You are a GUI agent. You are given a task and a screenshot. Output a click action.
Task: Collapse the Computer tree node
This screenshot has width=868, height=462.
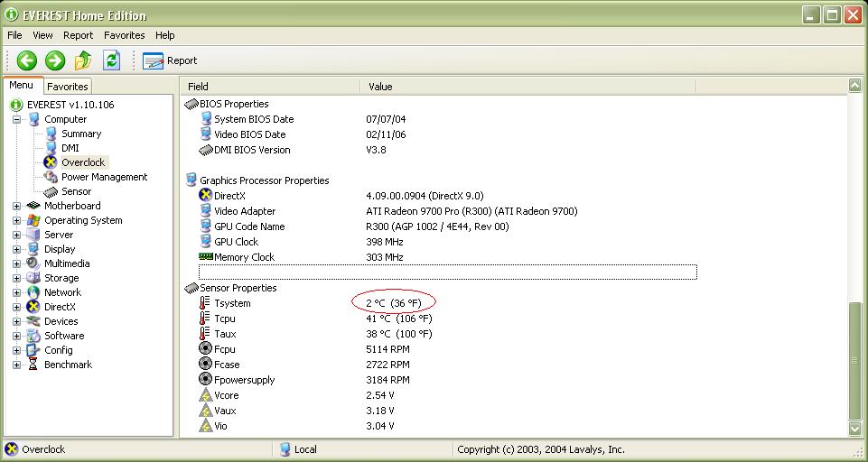coord(16,119)
